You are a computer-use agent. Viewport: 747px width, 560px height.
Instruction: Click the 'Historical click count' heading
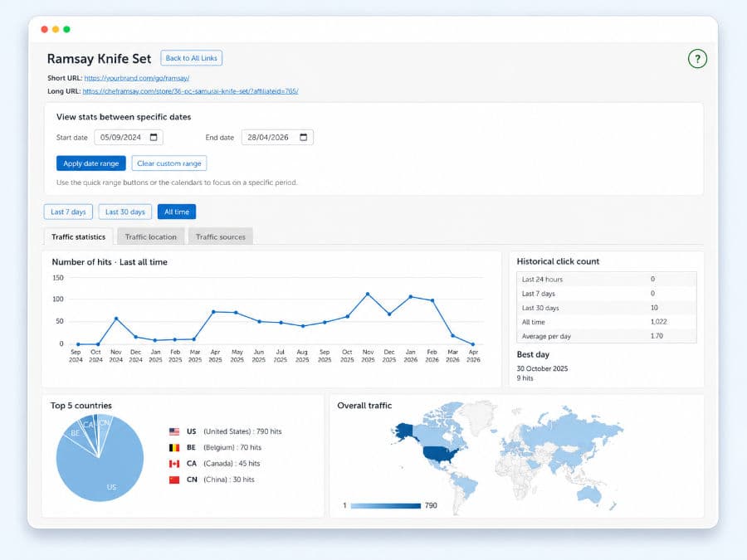click(x=558, y=261)
